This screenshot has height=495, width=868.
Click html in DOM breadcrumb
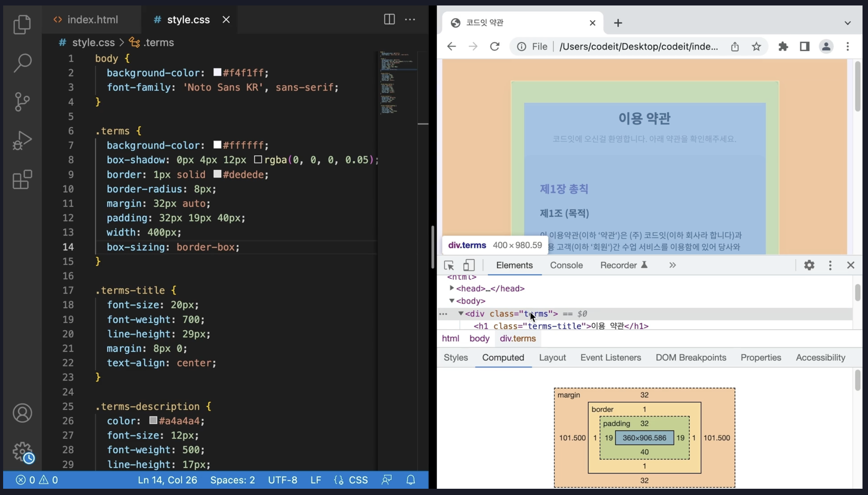[450, 338]
